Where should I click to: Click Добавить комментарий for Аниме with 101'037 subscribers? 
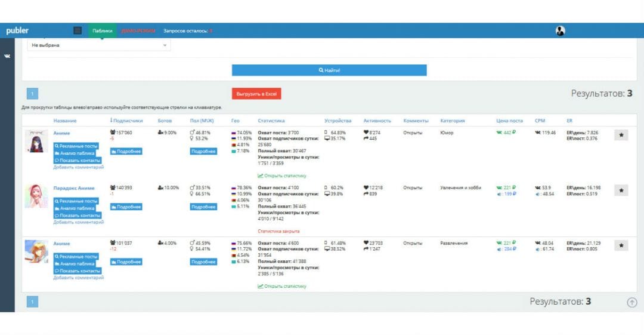pyautogui.click(x=79, y=278)
